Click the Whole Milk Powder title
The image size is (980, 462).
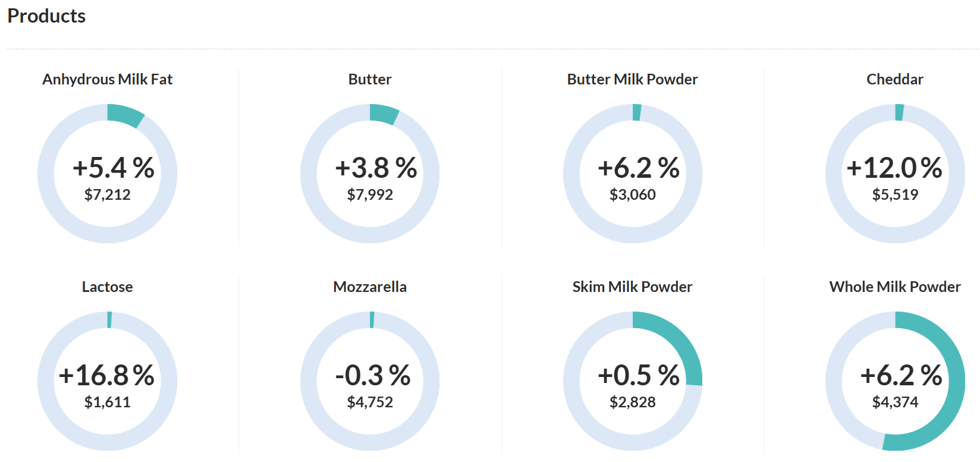click(894, 287)
